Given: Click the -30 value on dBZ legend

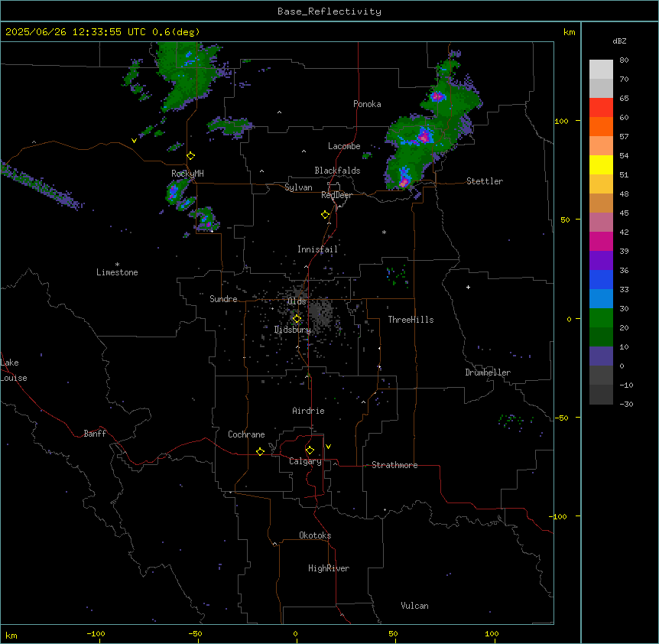Looking at the screenshot, I should click(x=626, y=405).
